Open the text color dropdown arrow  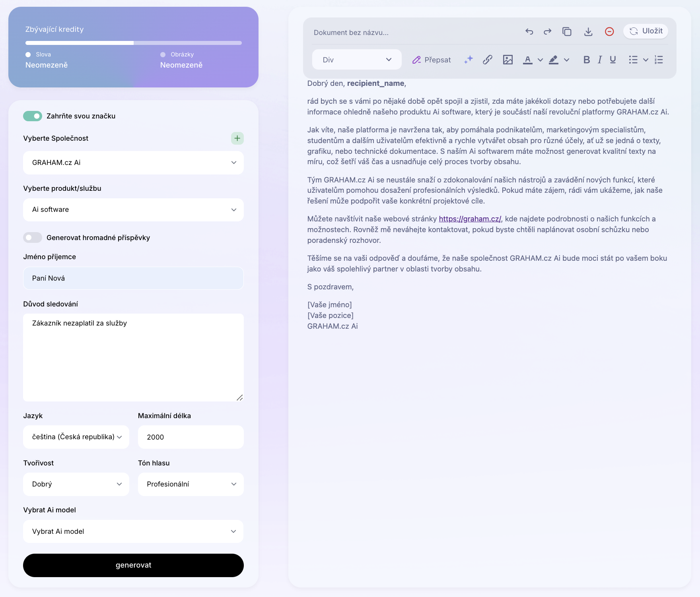point(540,60)
